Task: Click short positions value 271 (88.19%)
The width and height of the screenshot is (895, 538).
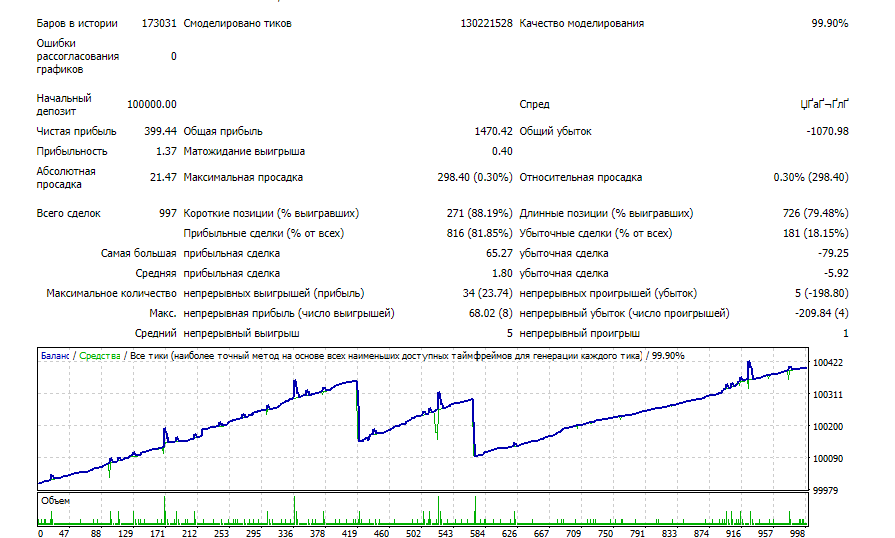Action: click(x=479, y=213)
